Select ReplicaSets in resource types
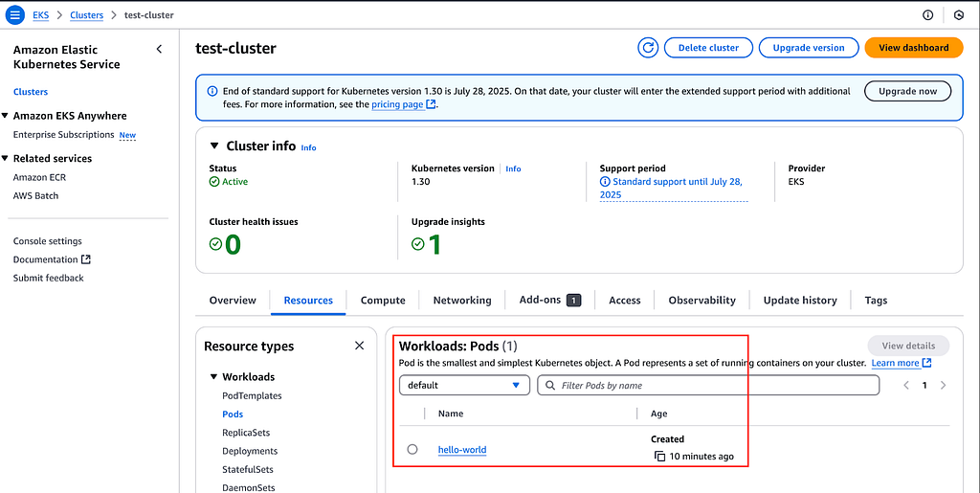 246,433
